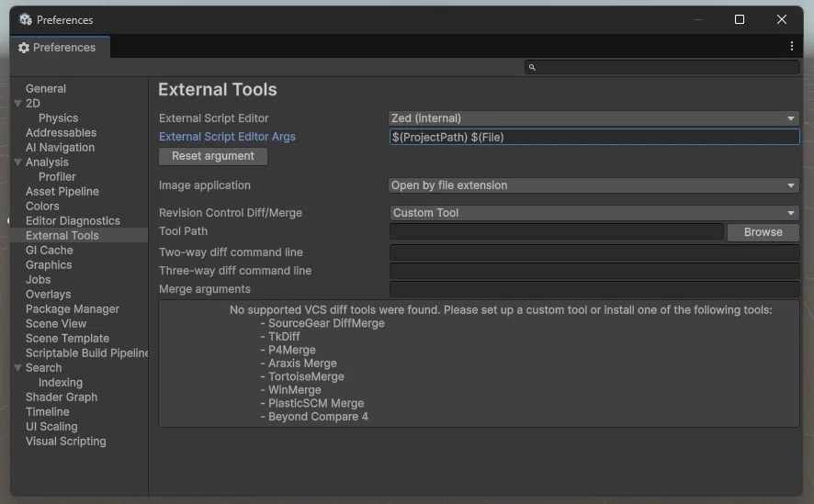Select 2D category in sidebar
814x504 pixels.
(x=33, y=103)
